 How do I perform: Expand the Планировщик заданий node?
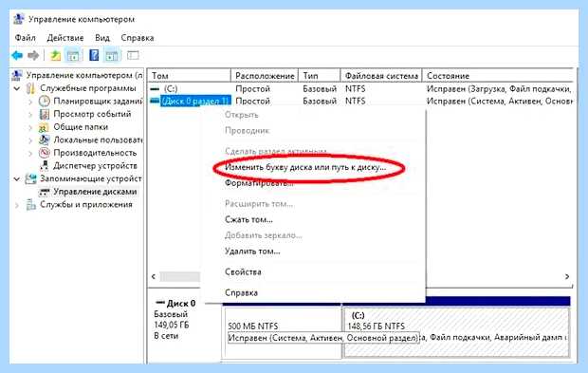tap(30, 102)
